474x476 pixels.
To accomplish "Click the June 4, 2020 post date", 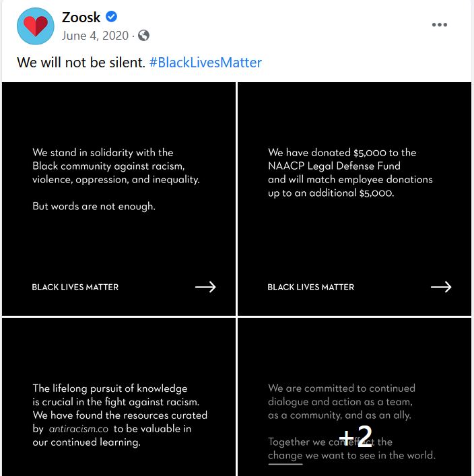I will coord(95,36).
